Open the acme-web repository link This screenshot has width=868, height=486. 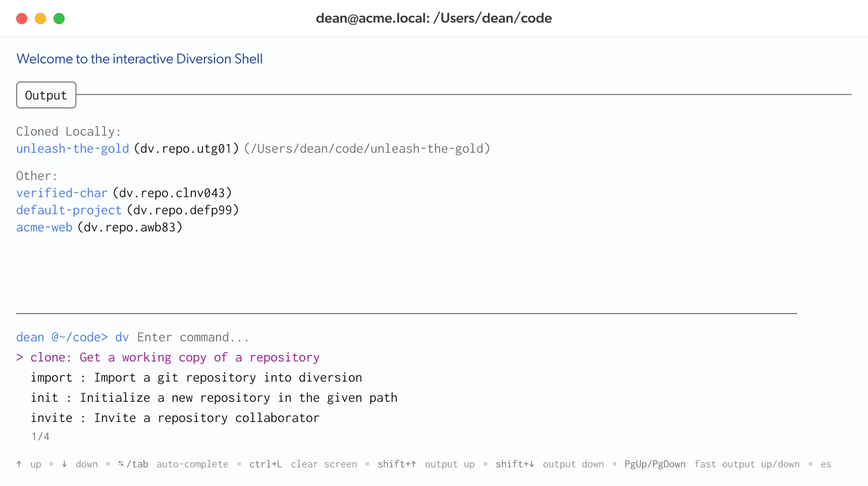click(x=44, y=227)
